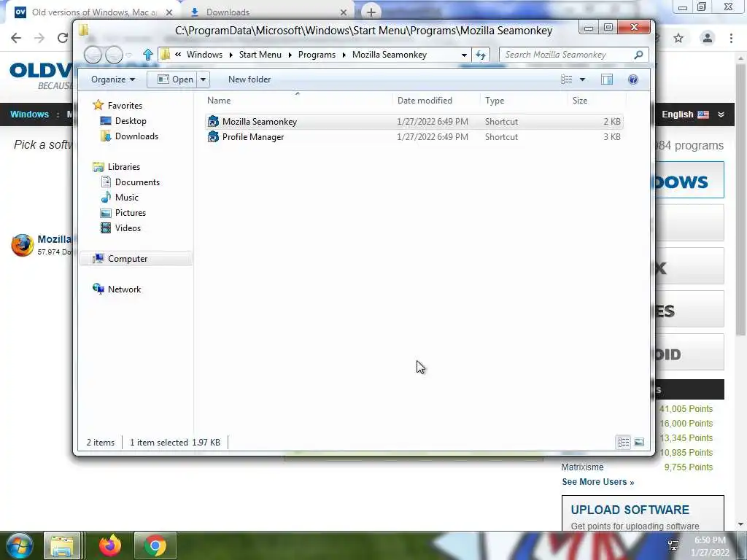Open Windows Explorer from the taskbar
Image resolution: width=747 pixels, height=560 pixels.
click(62, 545)
